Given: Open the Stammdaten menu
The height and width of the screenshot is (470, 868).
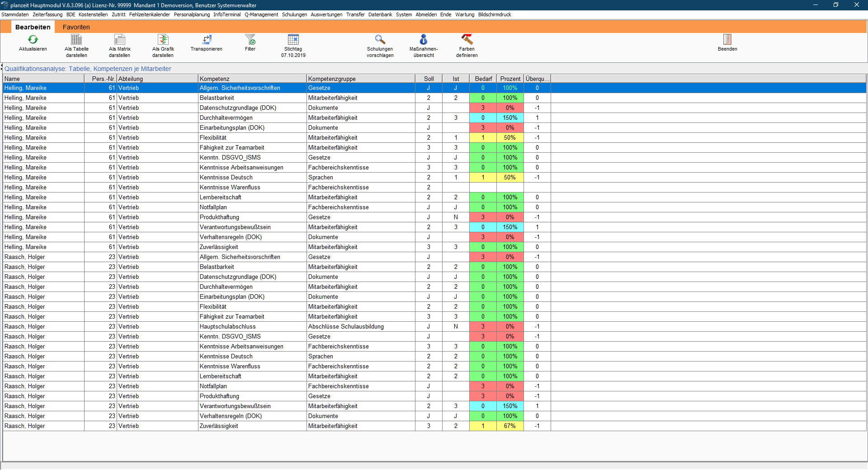Looking at the screenshot, I should click(x=15, y=14).
